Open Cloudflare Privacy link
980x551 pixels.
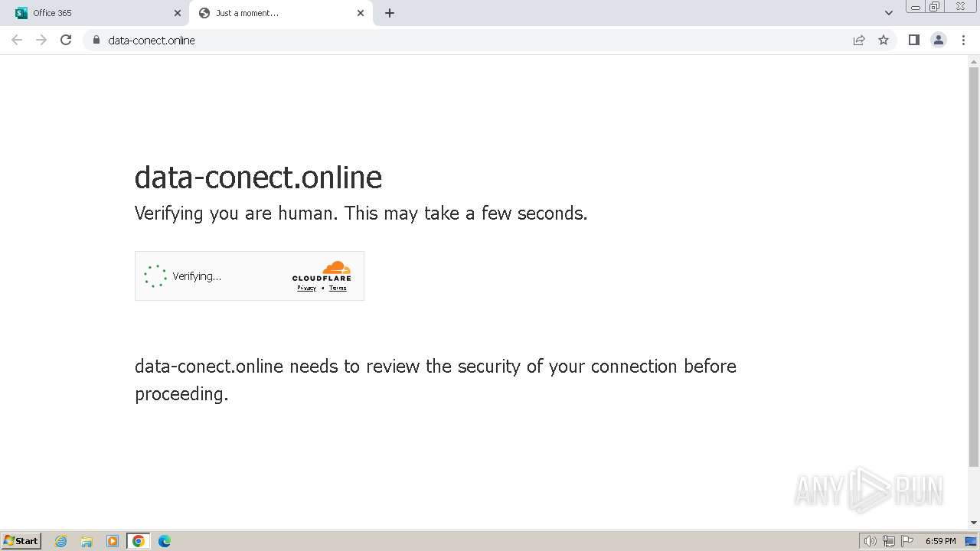click(x=306, y=289)
